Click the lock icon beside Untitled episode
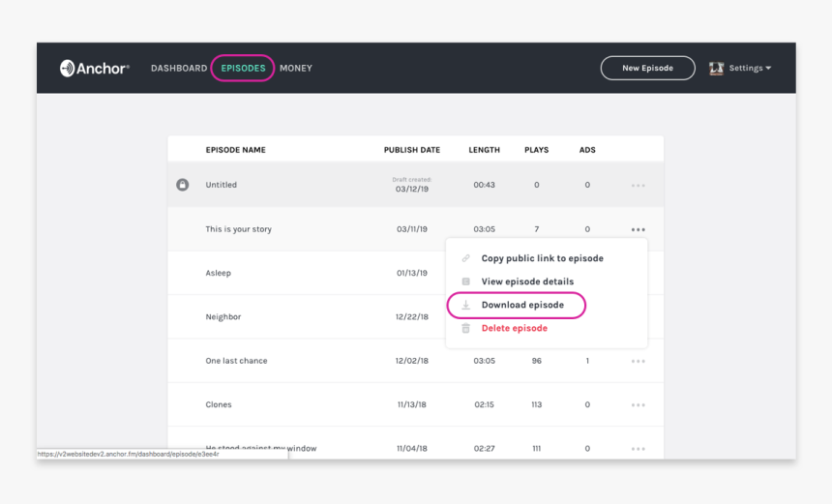The height and width of the screenshot is (504, 832). coord(182,185)
